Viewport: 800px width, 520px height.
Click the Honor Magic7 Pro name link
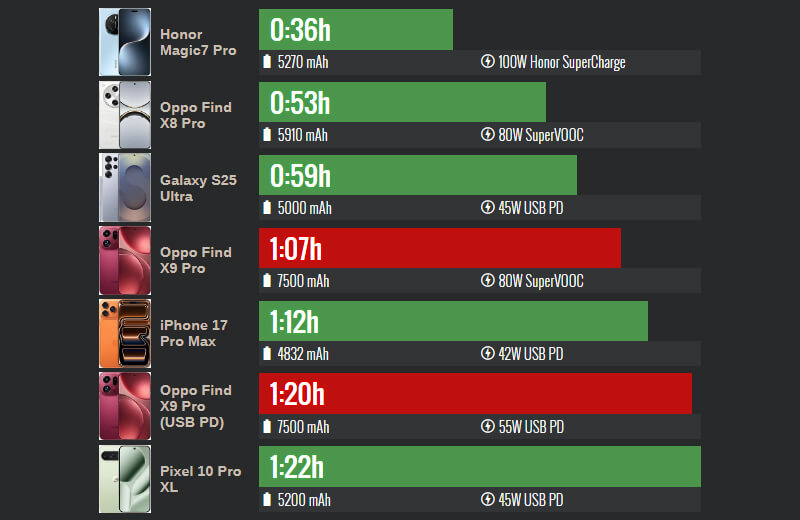tap(197, 42)
